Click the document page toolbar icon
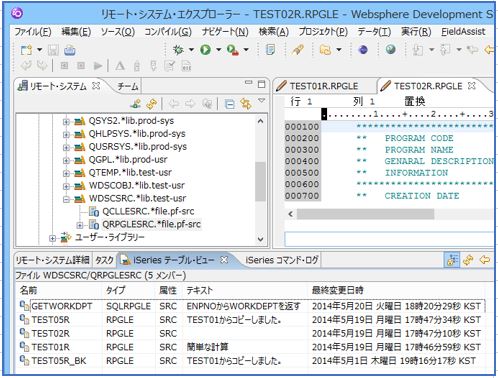The height and width of the screenshot is (378, 498). tap(270, 50)
